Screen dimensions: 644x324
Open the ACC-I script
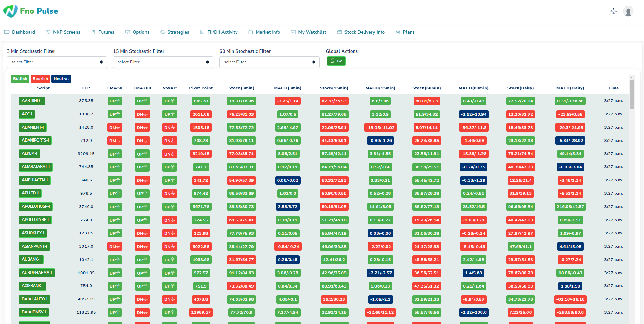click(27, 114)
